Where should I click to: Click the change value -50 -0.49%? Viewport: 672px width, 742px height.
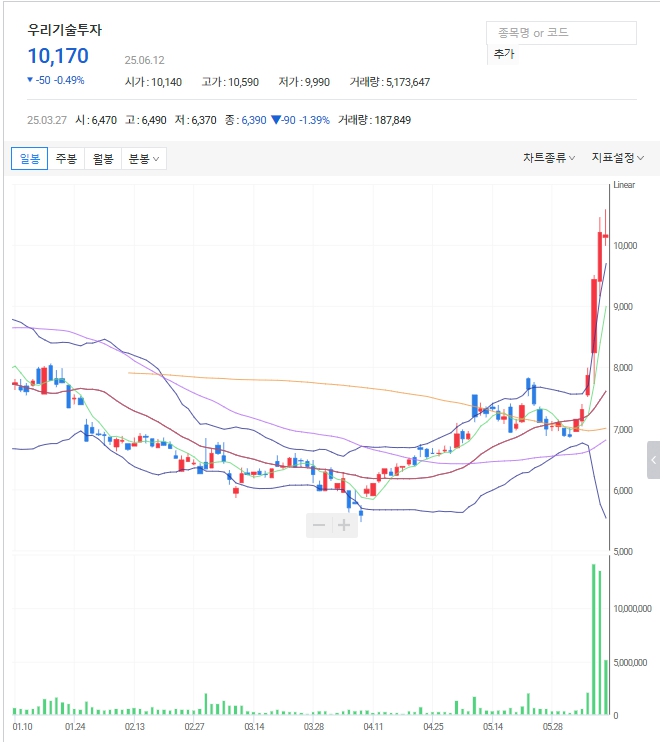point(55,80)
